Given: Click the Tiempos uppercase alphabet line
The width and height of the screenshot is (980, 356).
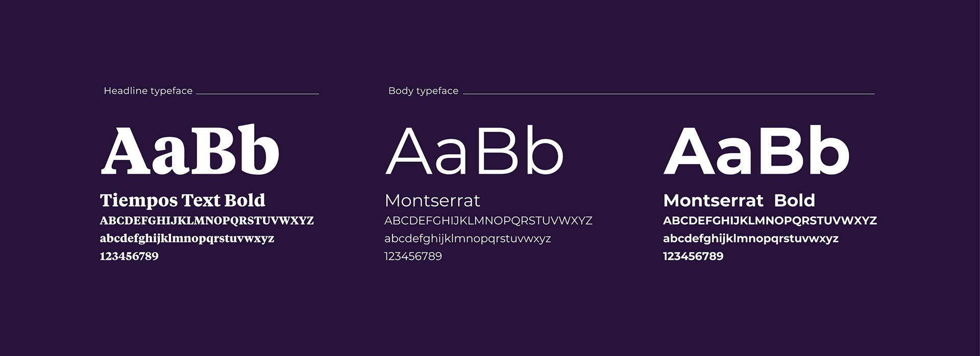Looking at the screenshot, I should (207, 221).
